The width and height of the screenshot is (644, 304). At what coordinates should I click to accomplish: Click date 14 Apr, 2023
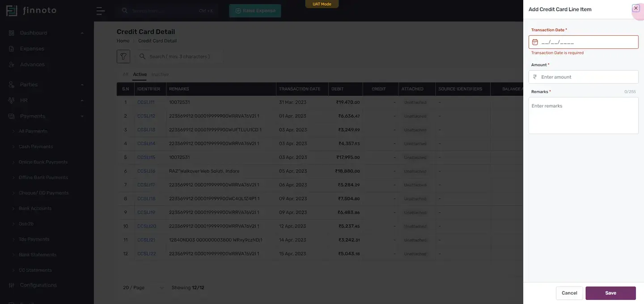click(x=293, y=240)
